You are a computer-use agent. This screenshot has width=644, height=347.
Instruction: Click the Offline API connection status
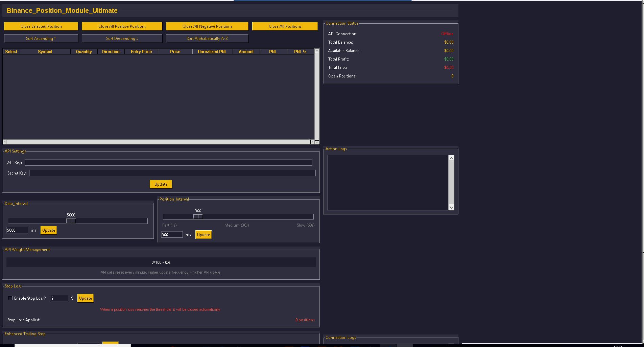(447, 34)
